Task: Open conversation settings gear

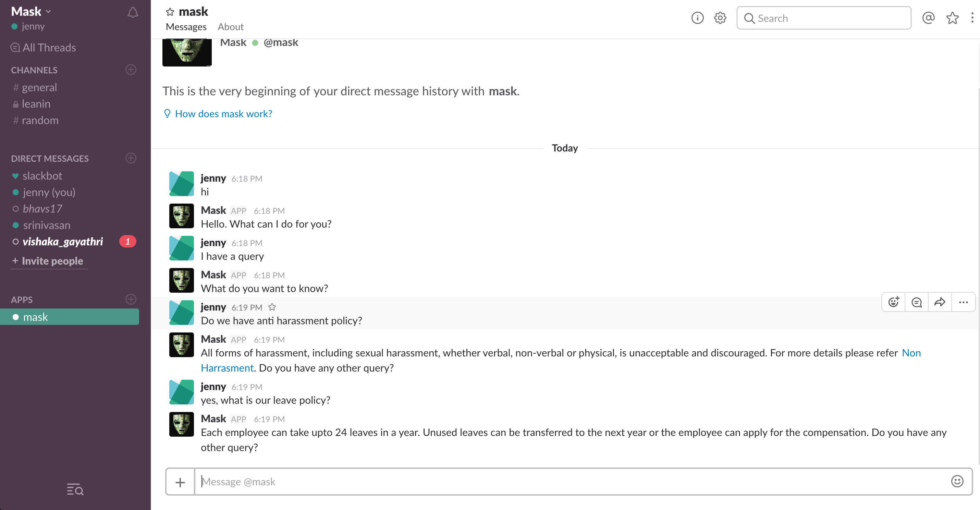Action: point(720,18)
